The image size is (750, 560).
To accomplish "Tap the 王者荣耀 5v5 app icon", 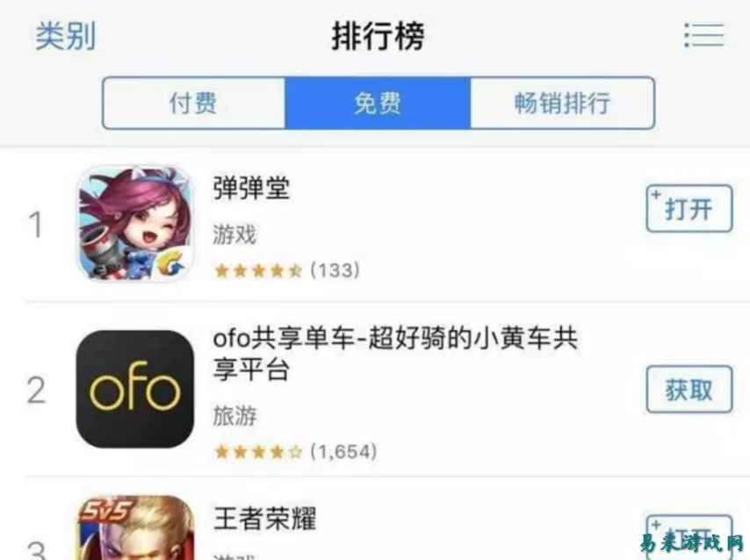I will pyautogui.click(x=135, y=528).
